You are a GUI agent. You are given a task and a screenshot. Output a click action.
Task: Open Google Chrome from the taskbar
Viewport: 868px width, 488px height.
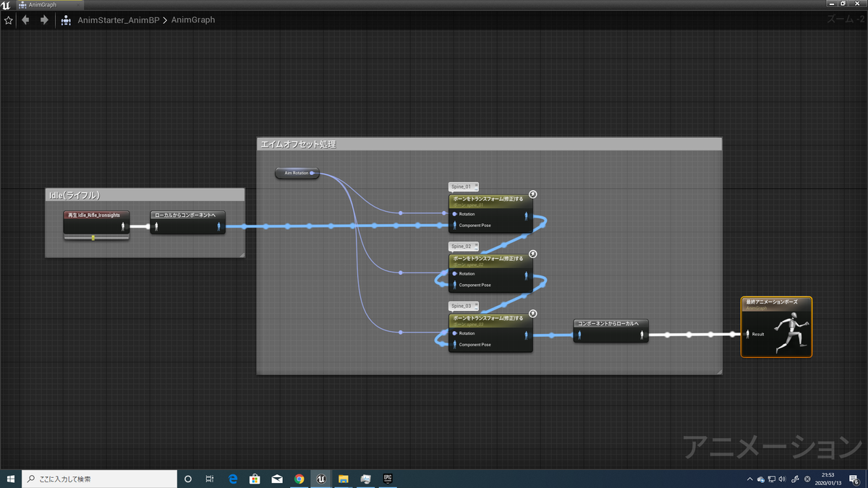point(299,479)
